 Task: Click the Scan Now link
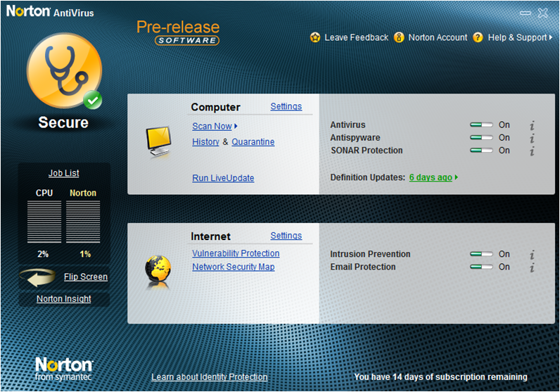[x=212, y=126]
